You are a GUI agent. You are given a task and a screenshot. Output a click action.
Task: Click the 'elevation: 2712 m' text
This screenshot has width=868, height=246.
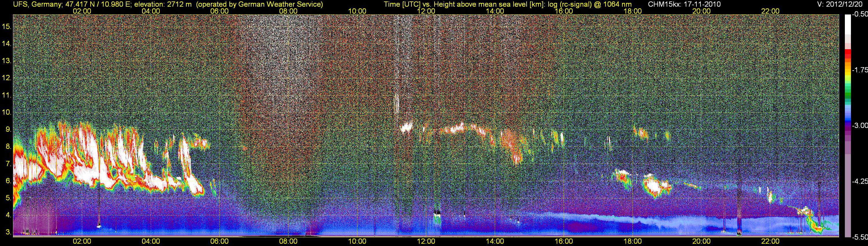pyautogui.click(x=163, y=4)
